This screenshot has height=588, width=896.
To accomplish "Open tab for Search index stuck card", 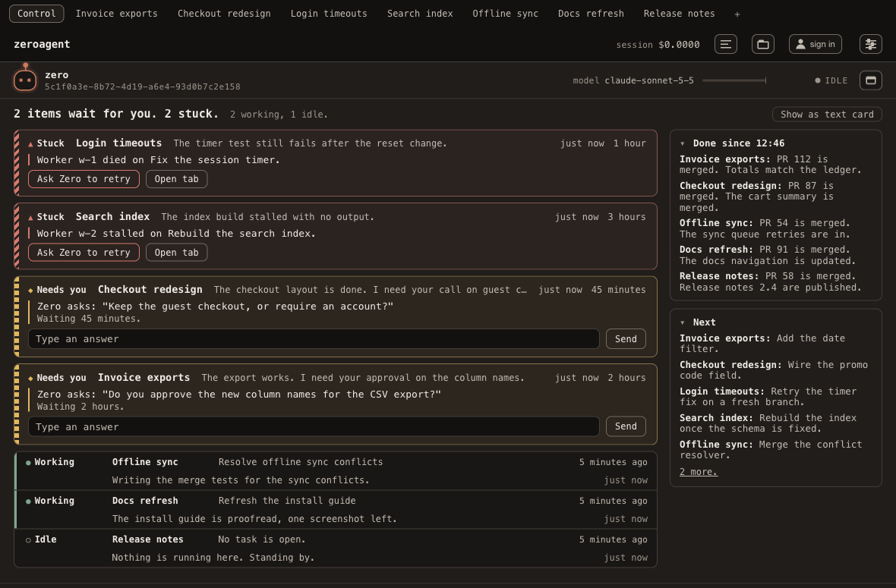I will pos(177,253).
